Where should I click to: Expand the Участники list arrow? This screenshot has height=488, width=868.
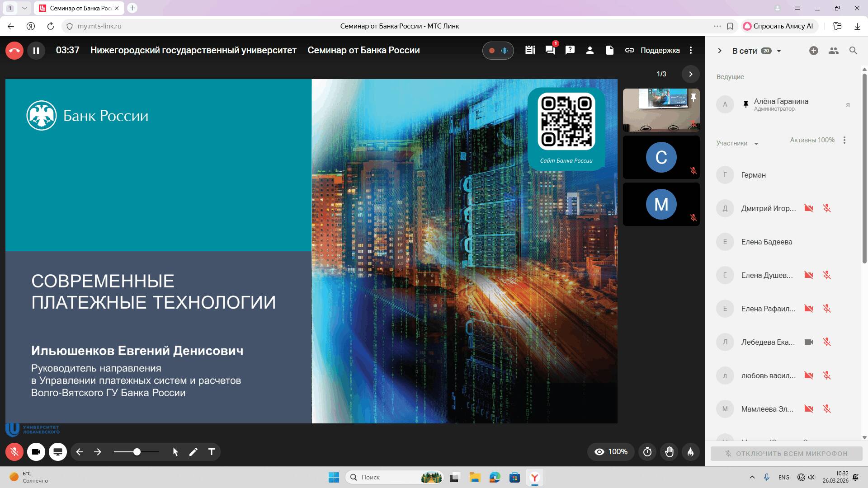[756, 144]
